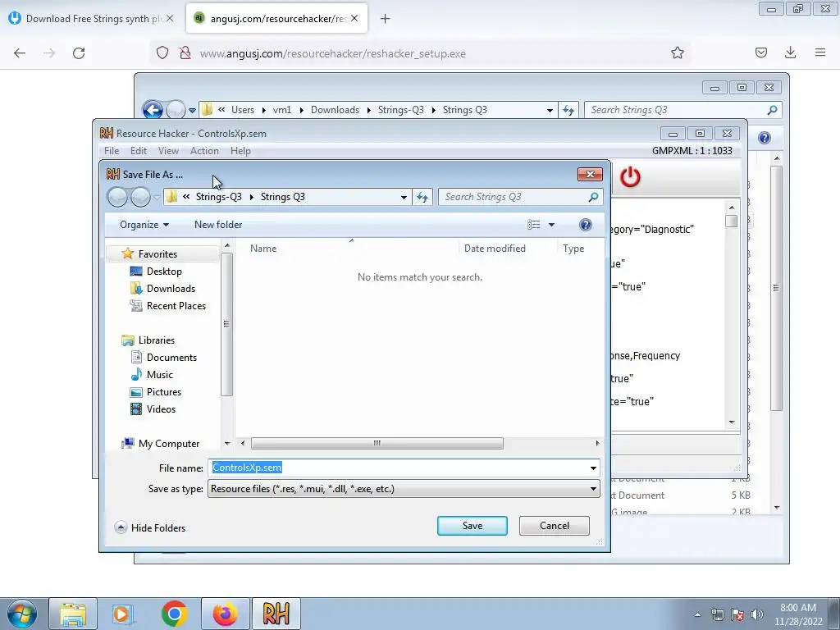Open the Firefox application menu
The height and width of the screenshot is (630, 840).
pos(819,52)
